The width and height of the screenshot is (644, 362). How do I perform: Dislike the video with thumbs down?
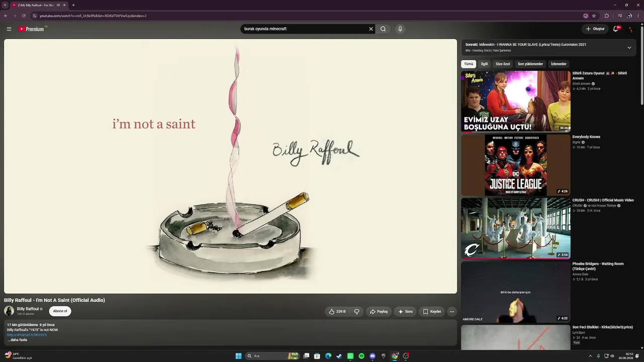(x=357, y=312)
